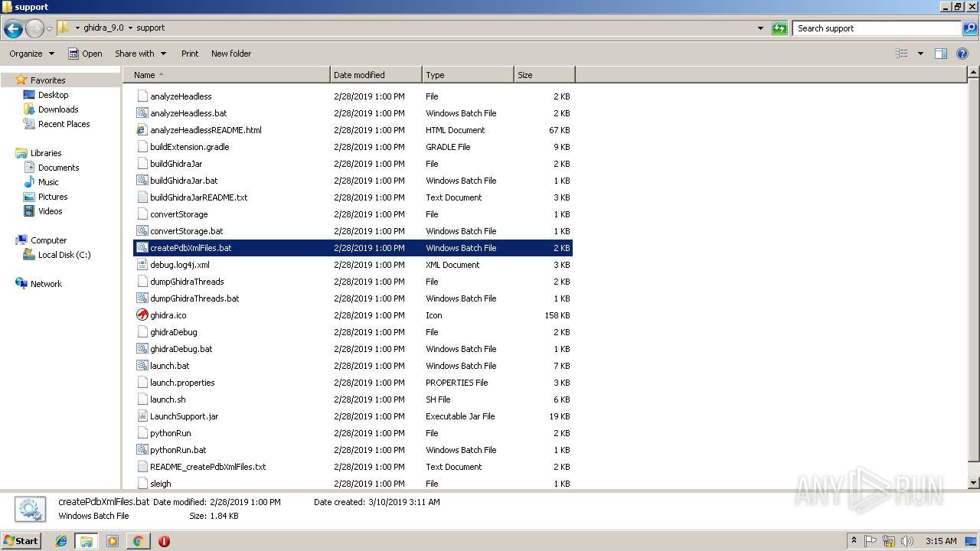The height and width of the screenshot is (551, 980).
Task: Select the LaunchSupport.jar file icon
Action: 142,416
